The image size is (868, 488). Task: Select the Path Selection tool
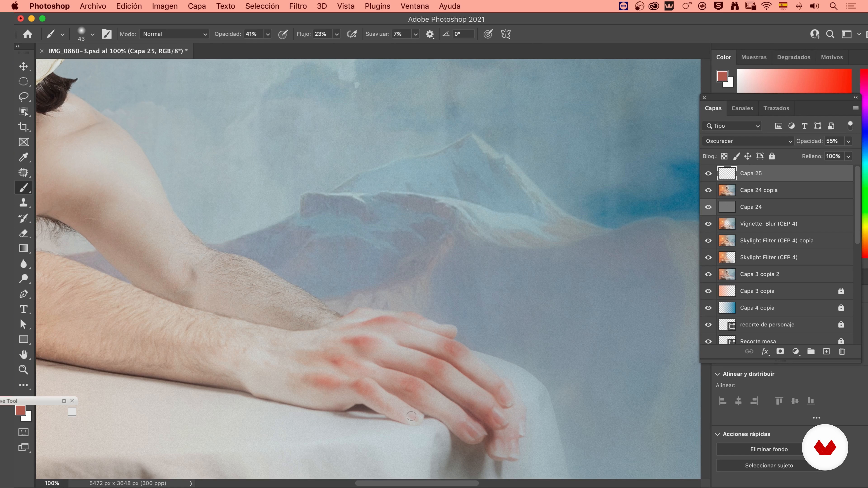tap(23, 324)
